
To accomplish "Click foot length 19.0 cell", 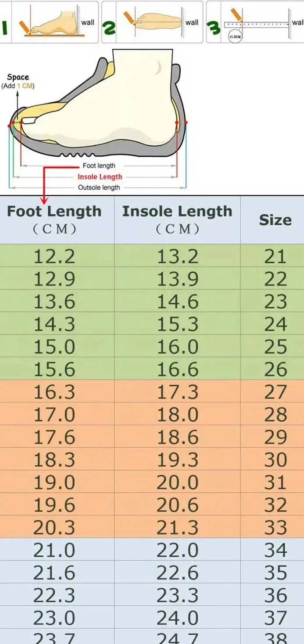I will pyautogui.click(x=54, y=482).
